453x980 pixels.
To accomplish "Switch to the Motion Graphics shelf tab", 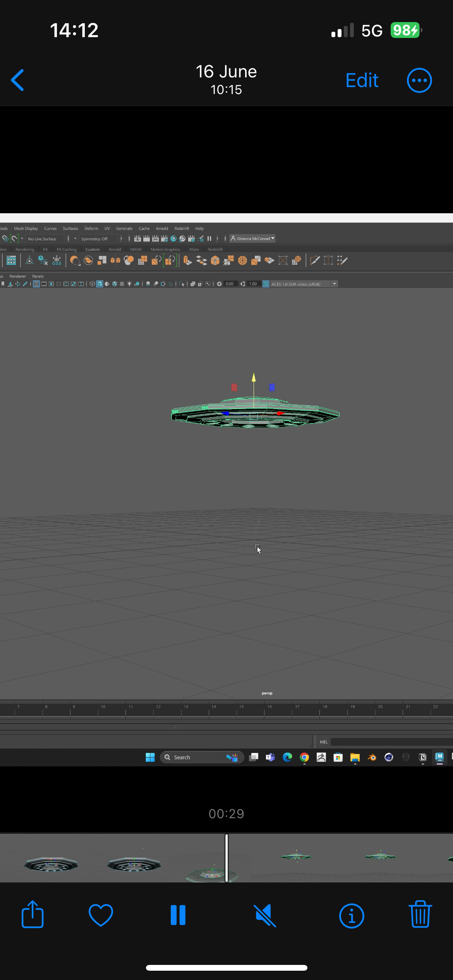I will click(x=165, y=249).
